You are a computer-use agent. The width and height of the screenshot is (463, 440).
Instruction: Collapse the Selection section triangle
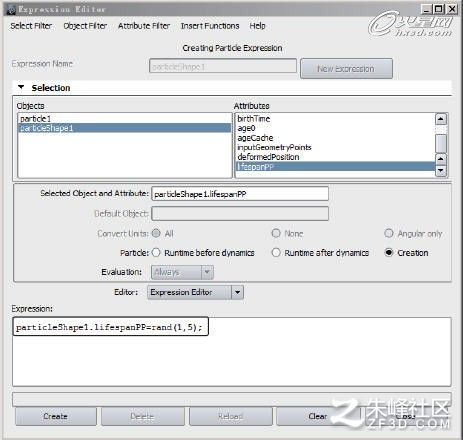click(x=21, y=87)
